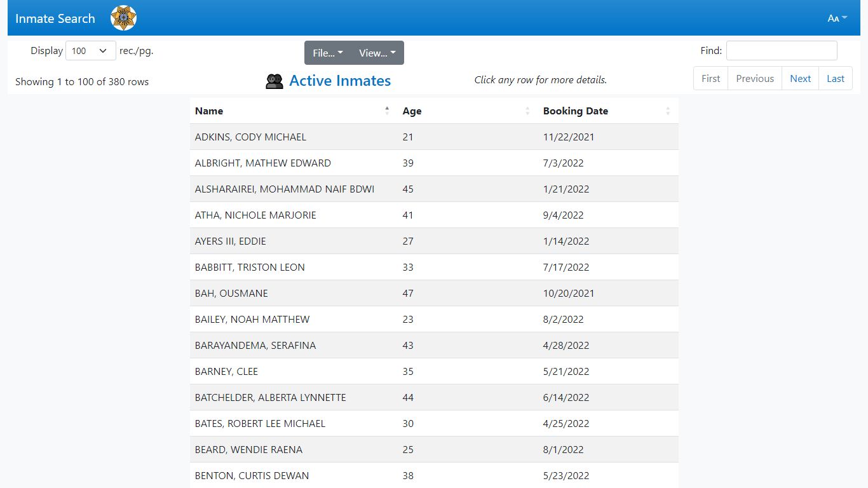The width and height of the screenshot is (868, 488).
Task: Click age 35 in BARNEY row
Action: click(408, 371)
